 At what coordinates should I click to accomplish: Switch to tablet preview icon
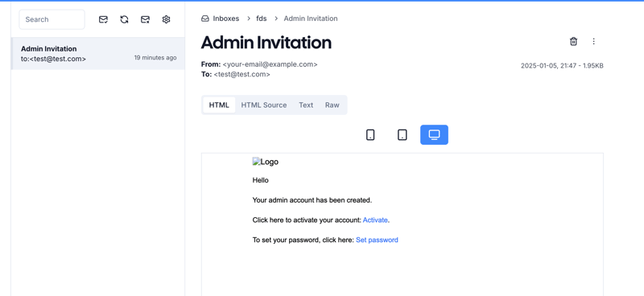(402, 134)
